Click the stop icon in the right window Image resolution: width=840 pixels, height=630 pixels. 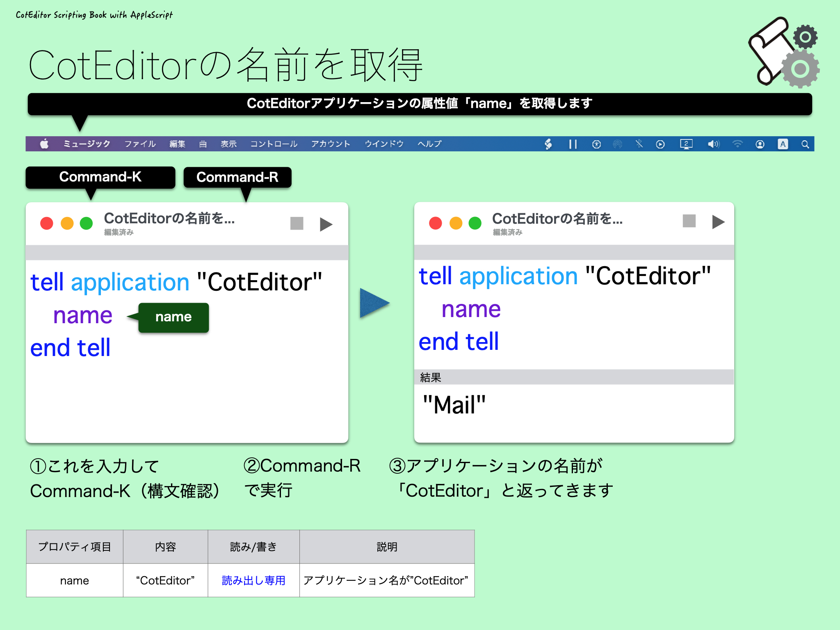pyautogui.click(x=689, y=222)
